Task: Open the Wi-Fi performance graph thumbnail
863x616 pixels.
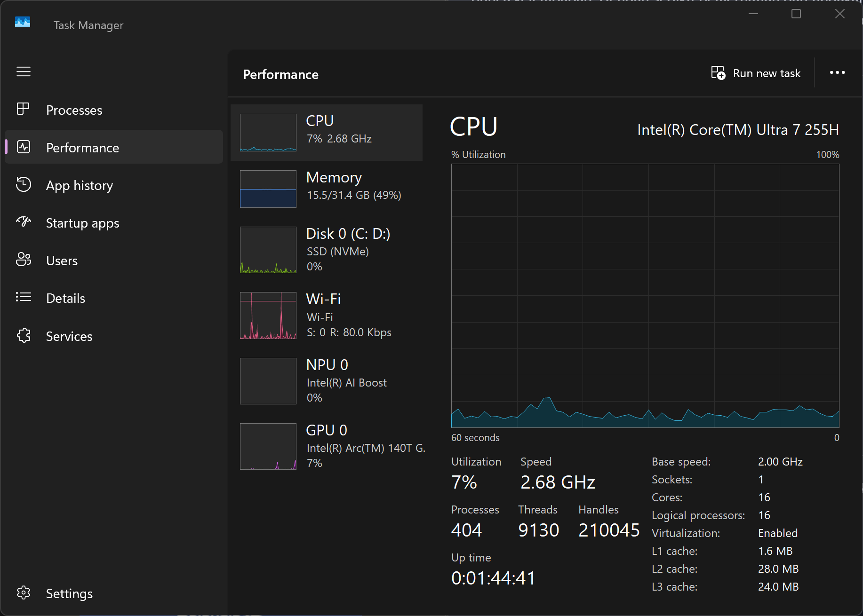Action: click(268, 316)
